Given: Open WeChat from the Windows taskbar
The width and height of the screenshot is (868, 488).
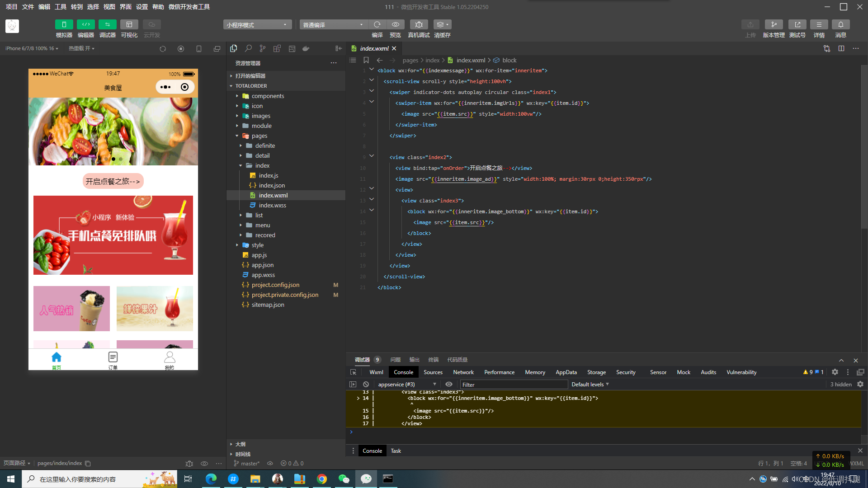Looking at the screenshot, I should 344,479.
